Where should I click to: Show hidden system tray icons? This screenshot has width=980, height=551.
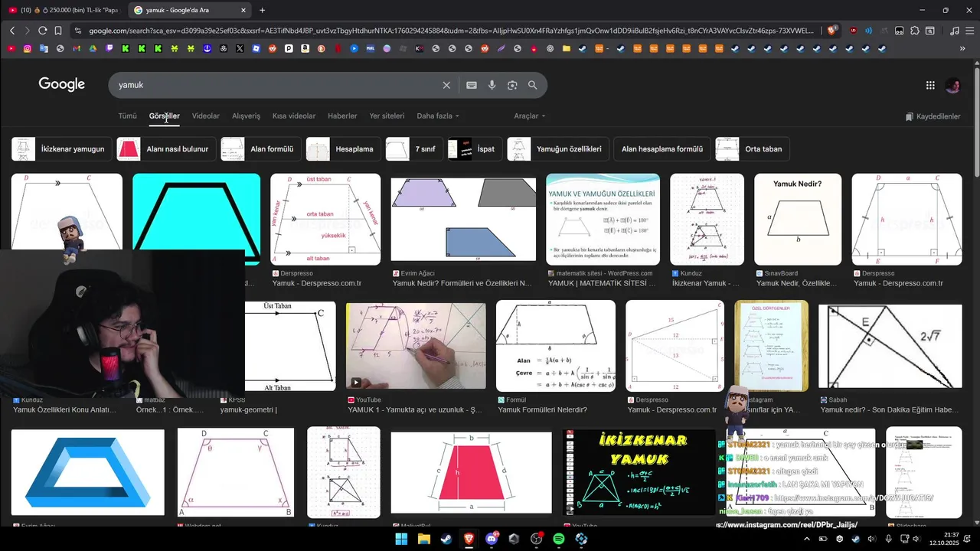pos(806,539)
